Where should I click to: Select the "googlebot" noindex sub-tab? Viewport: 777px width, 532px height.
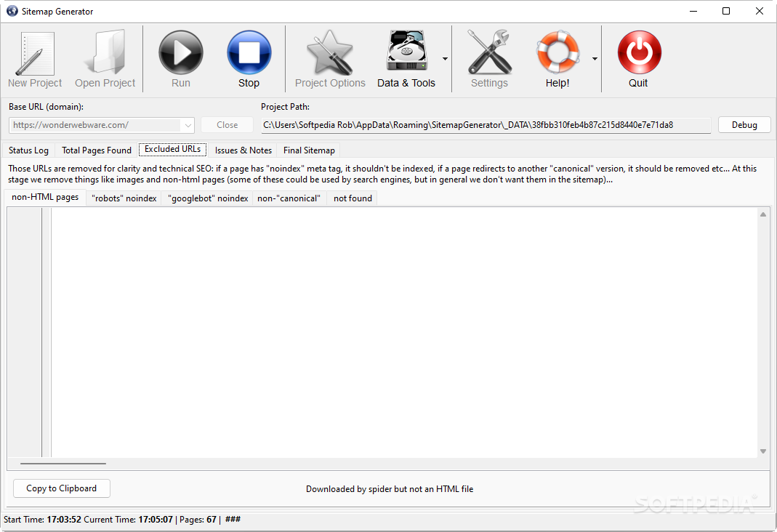pos(208,198)
